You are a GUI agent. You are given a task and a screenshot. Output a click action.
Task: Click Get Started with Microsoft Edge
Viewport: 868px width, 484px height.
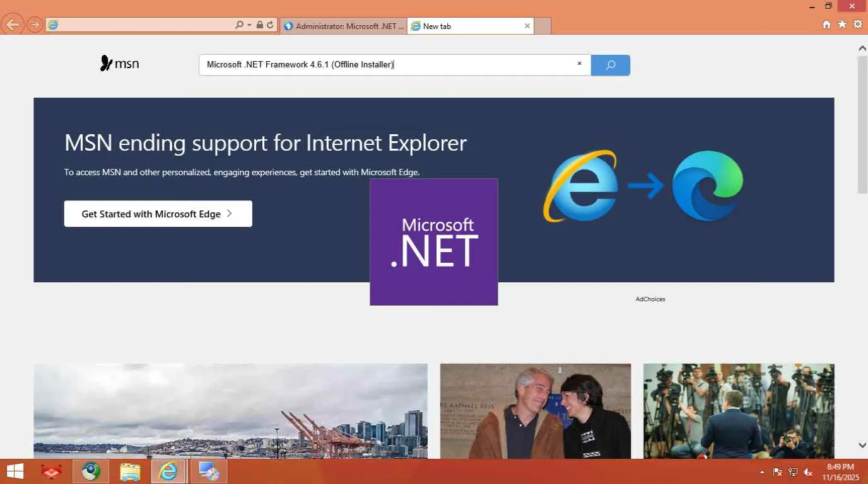[x=158, y=214]
